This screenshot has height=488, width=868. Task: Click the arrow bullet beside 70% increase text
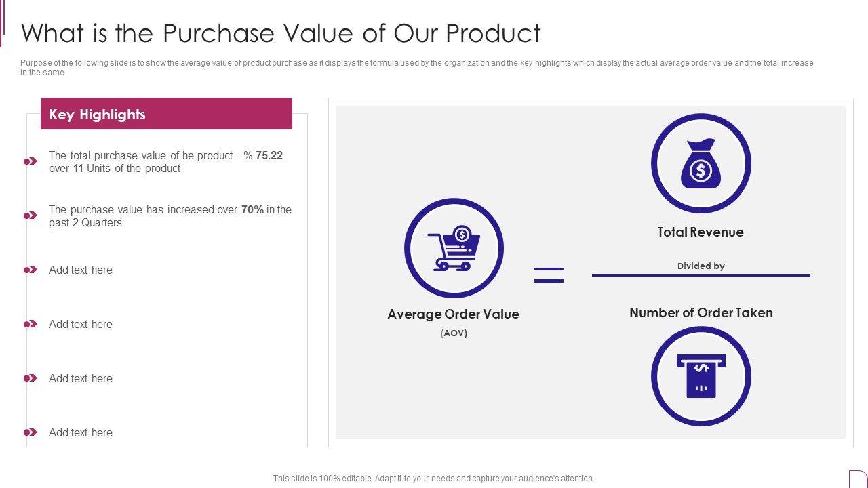tap(31, 216)
